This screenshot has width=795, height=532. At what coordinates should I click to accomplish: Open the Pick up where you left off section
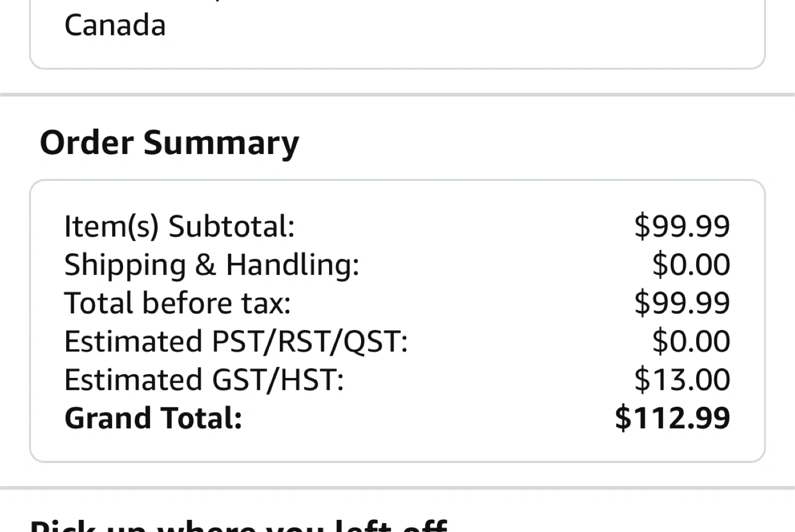pyautogui.click(x=238, y=524)
